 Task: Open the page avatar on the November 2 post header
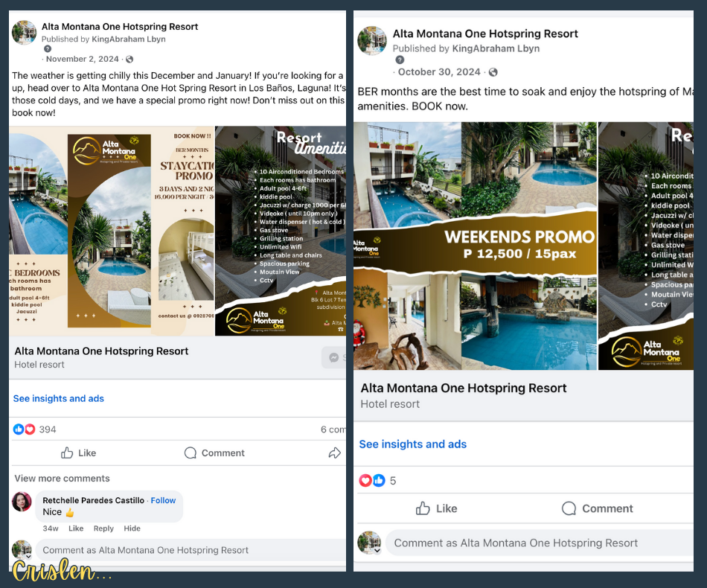pos(24,33)
